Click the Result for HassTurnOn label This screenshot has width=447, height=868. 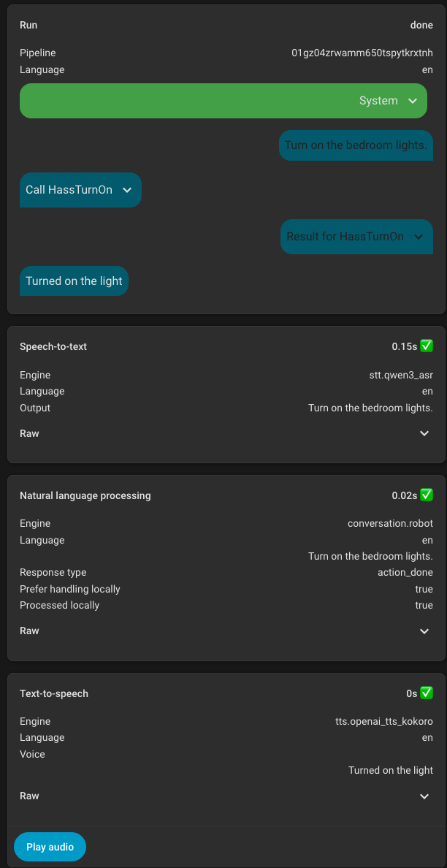point(345,237)
